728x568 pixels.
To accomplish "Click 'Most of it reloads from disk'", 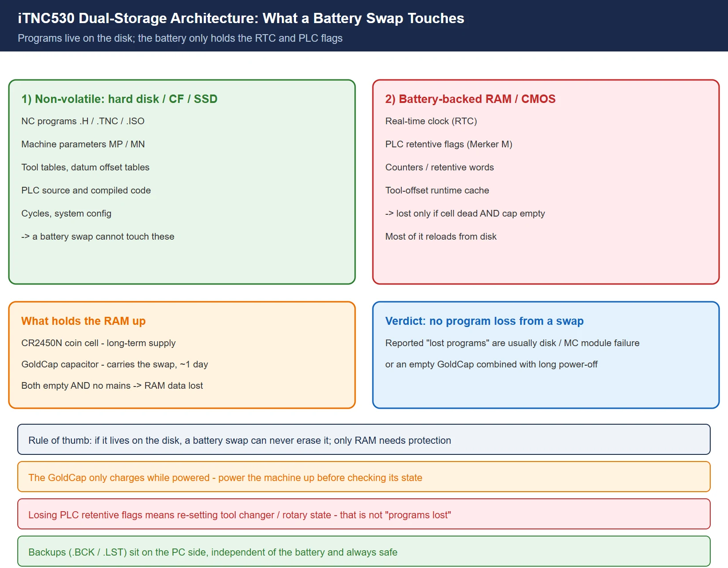I will [x=441, y=237].
